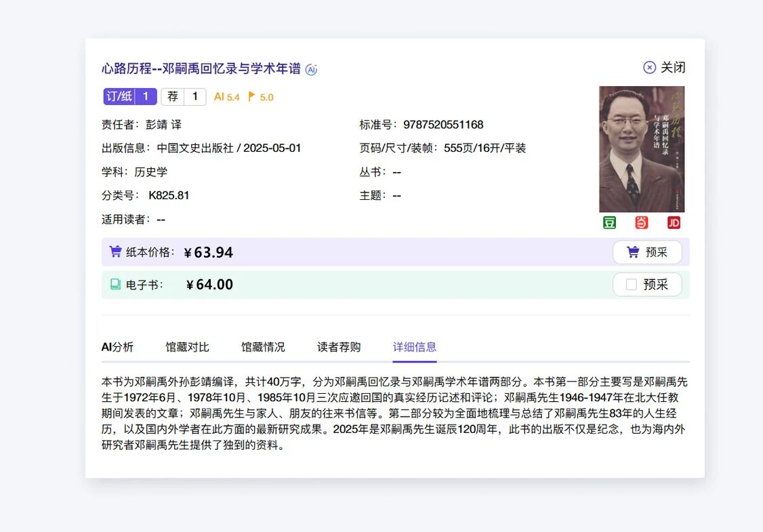The width and height of the screenshot is (763, 532).
Task: Select the 馆藏情况 tab
Action: (x=263, y=347)
